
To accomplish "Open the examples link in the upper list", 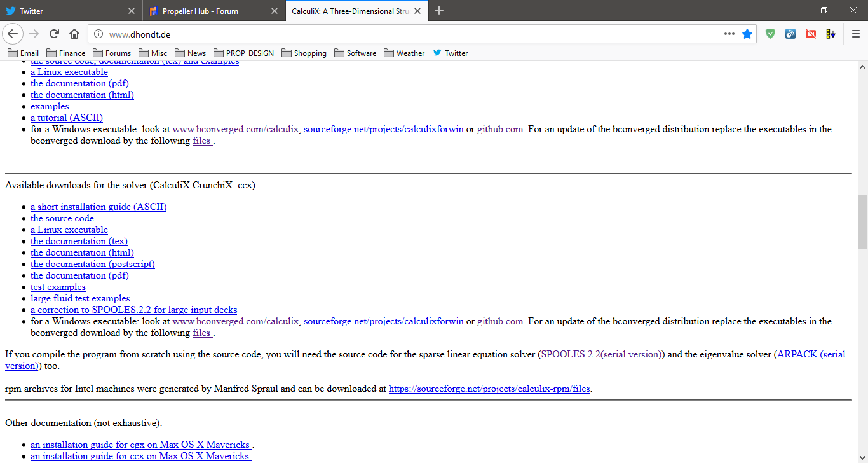I will [50, 106].
